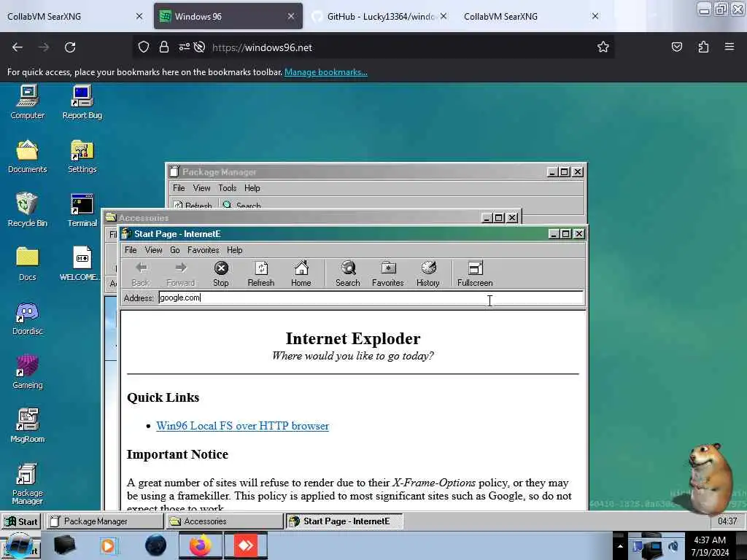
Task: Open the Computer desktop icon
Action: (x=28, y=101)
